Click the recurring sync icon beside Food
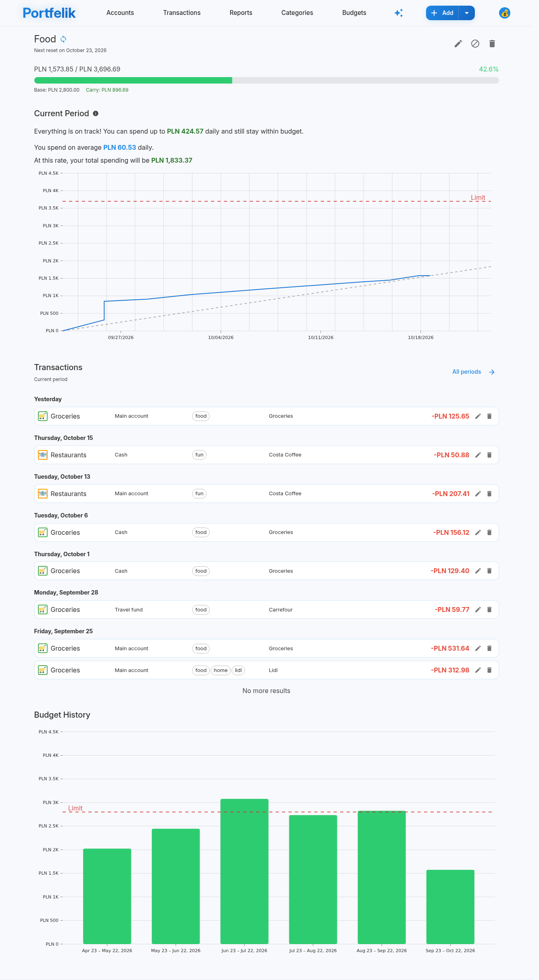 [x=63, y=39]
